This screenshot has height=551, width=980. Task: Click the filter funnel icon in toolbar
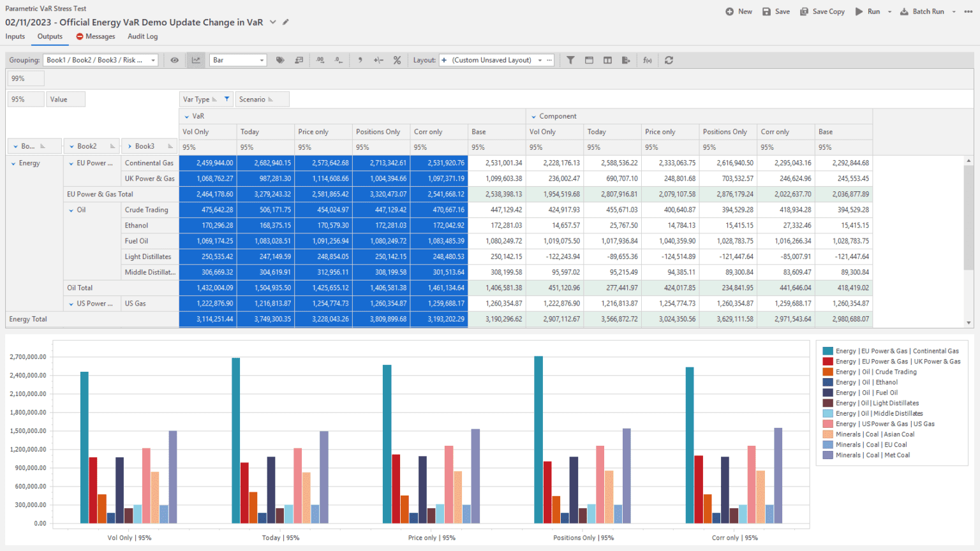(x=570, y=60)
